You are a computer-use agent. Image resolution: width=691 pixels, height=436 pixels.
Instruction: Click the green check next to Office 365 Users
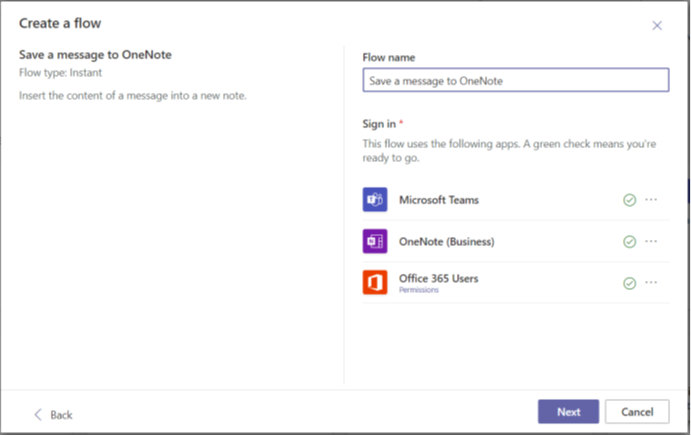click(630, 283)
